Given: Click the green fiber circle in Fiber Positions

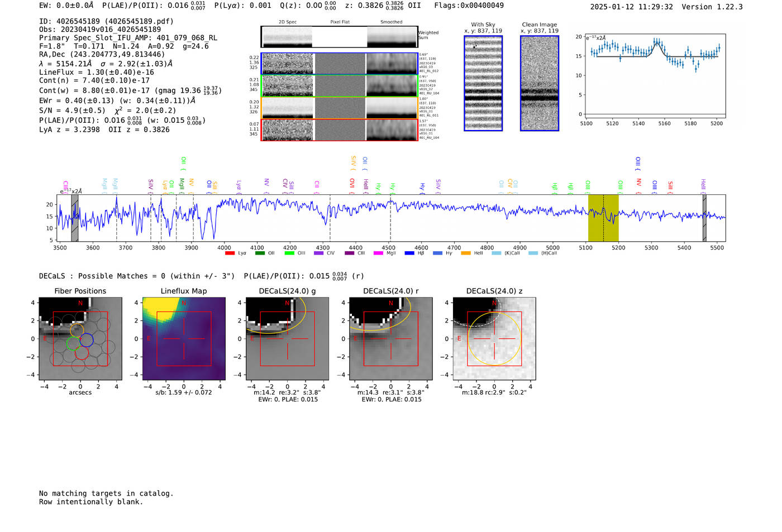Looking at the screenshot, I should pyautogui.click(x=73, y=343).
